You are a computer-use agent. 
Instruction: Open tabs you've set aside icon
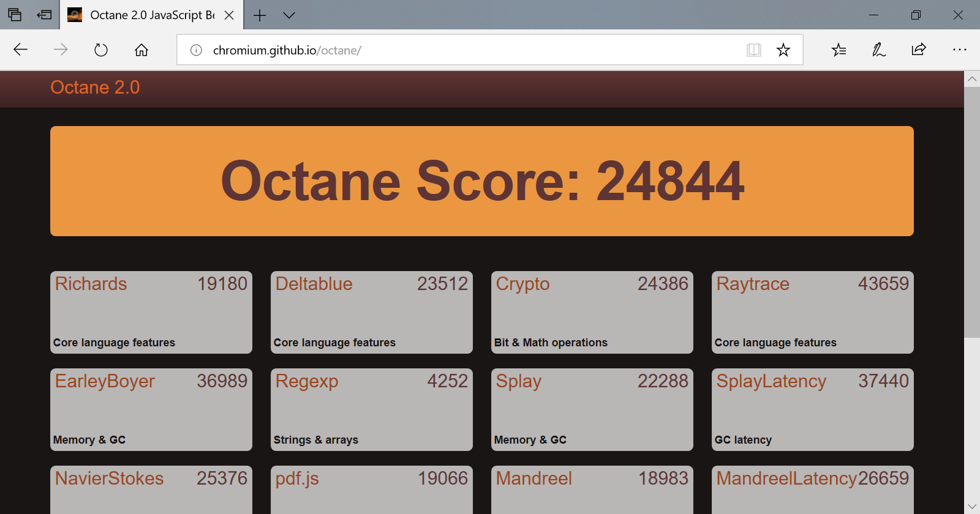click(15, 15)
